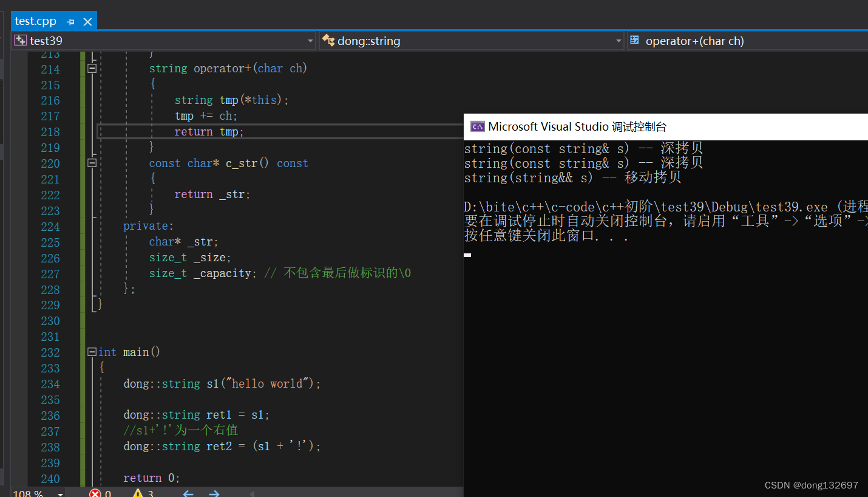
Task: Click the debug console window icon
Action: tap(477, 126)
